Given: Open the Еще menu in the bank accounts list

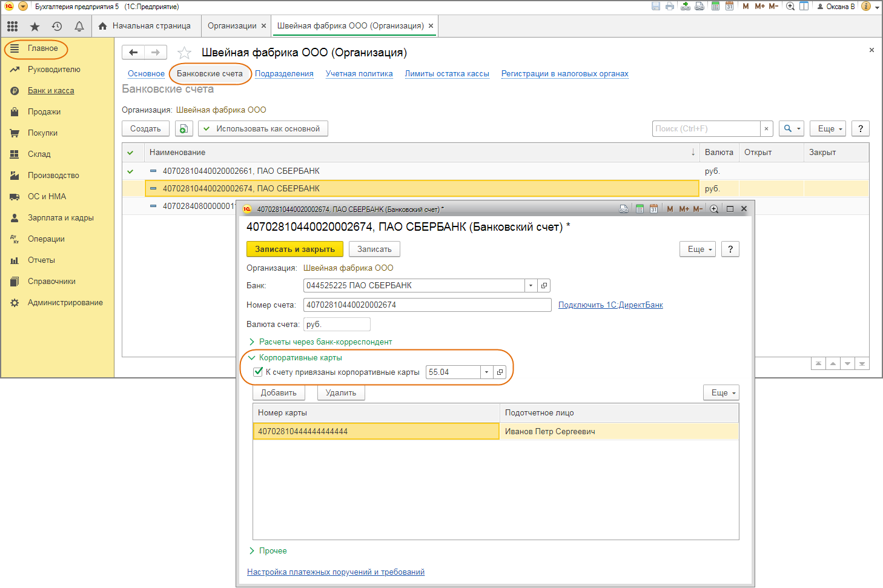Looking at the screenshot, I should (x=827, y=129).
